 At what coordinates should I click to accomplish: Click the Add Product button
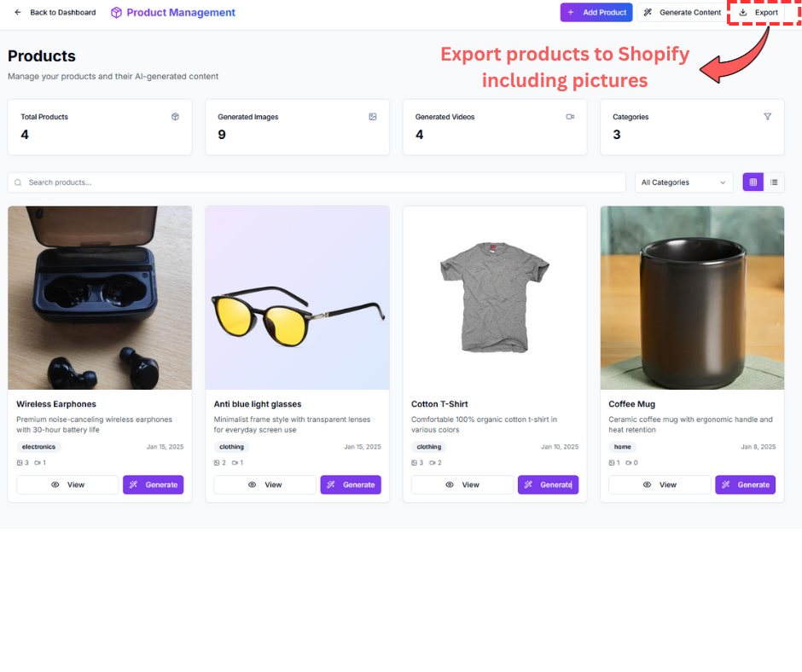(596, 12)
